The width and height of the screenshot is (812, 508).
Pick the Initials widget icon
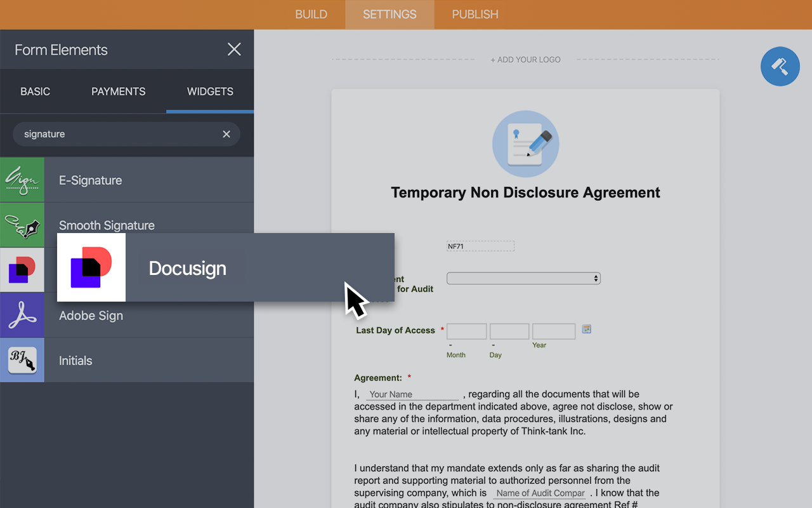click(x=22, y=360)
